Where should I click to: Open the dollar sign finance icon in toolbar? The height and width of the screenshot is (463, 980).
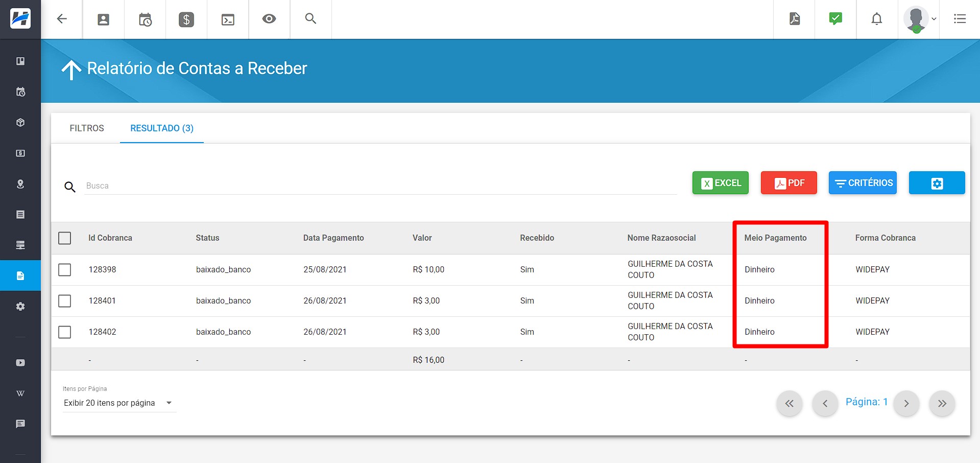tap(186, 19)
